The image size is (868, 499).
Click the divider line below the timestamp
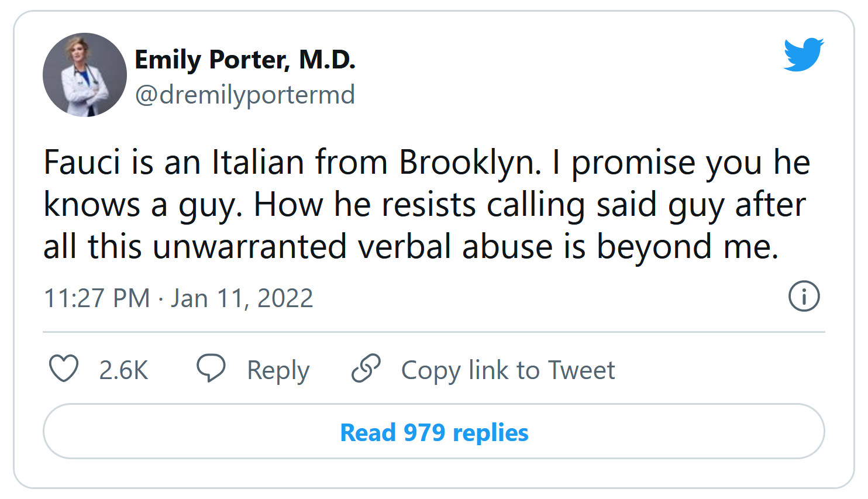click(x=433, y=332)
